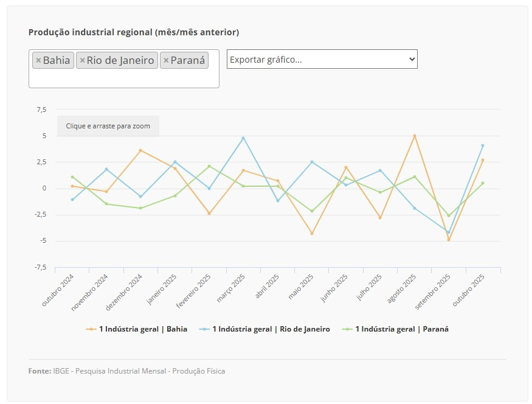Click Bahia lowest point at setembro 2025
This screenshot has width=532, height=404.
tap(449, 240)
